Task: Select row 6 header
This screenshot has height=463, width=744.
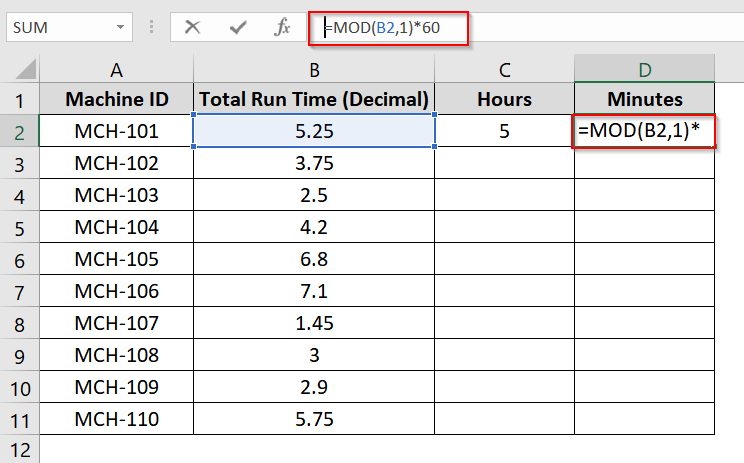Action: tap(19, 259)
